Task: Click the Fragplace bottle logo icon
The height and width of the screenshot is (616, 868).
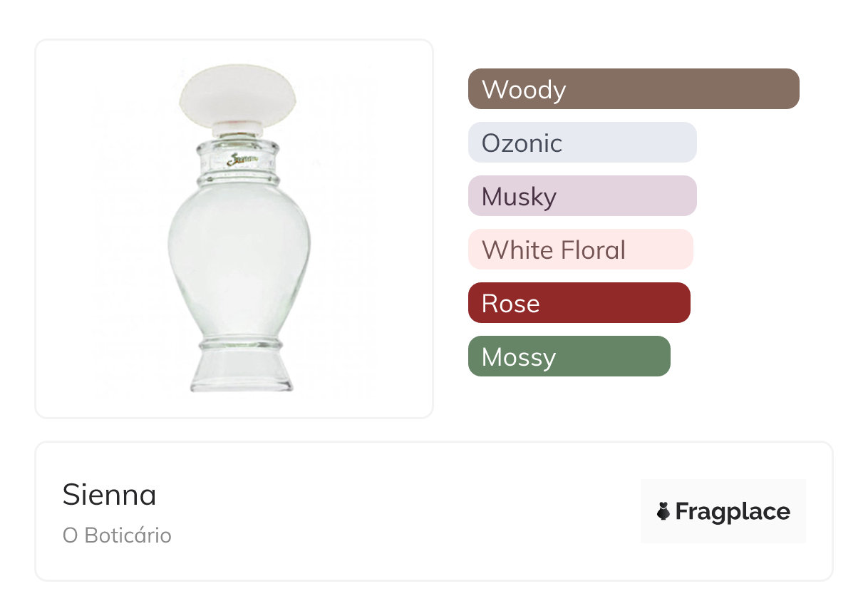Action: 663,511
